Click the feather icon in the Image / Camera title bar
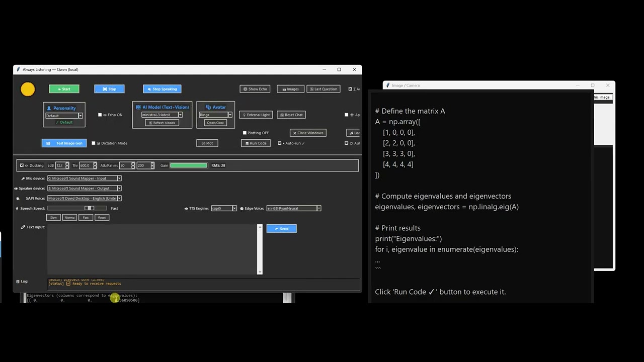The height and width of the screenshot is (362, 644). [388, 85]
